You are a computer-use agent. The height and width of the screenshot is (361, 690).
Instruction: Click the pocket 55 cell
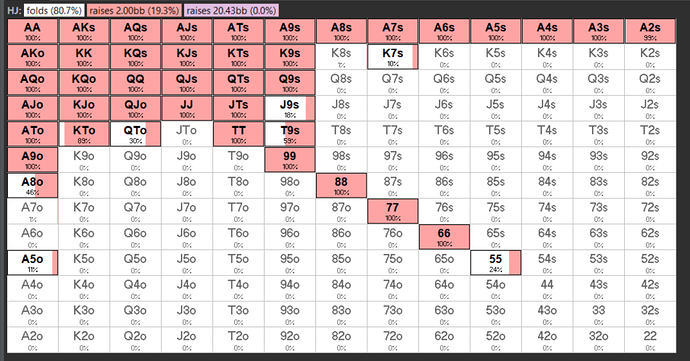[x=495, y=263]
